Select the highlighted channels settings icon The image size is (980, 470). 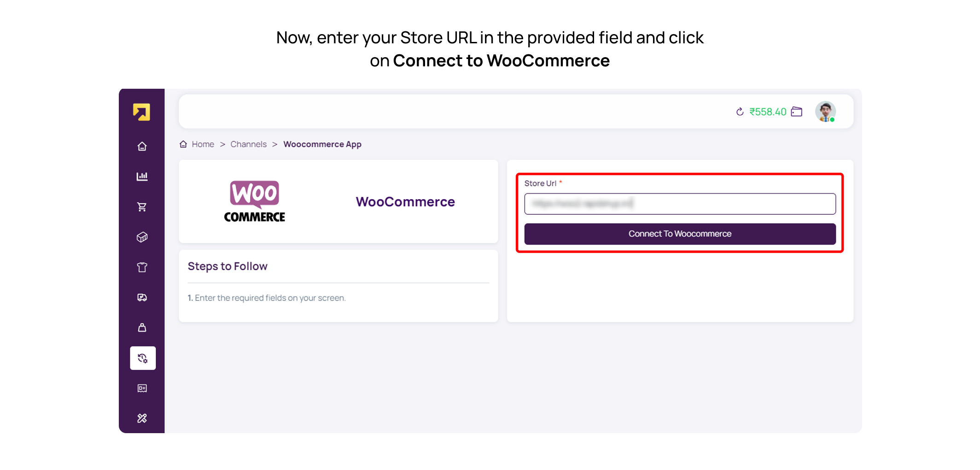[x=143, y=358]
